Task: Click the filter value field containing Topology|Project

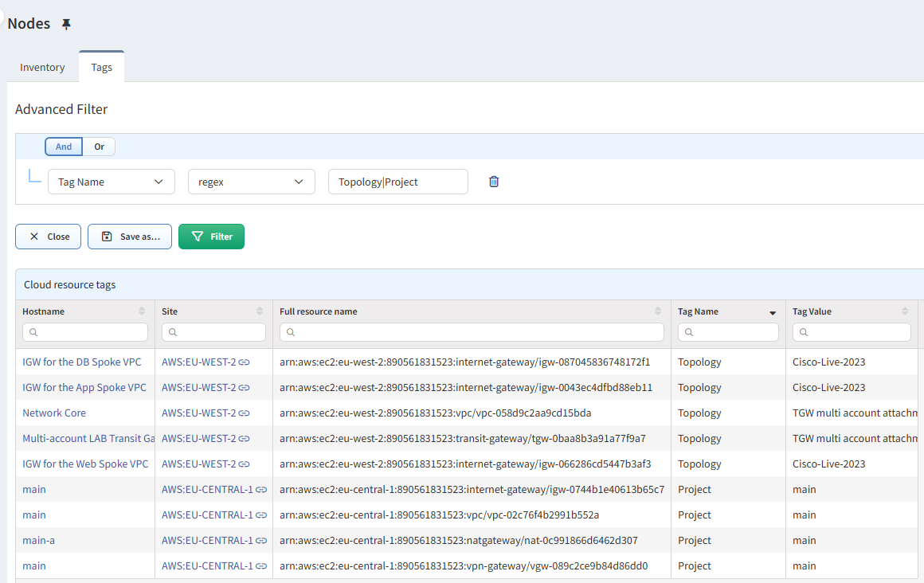Action: (397, 182)
